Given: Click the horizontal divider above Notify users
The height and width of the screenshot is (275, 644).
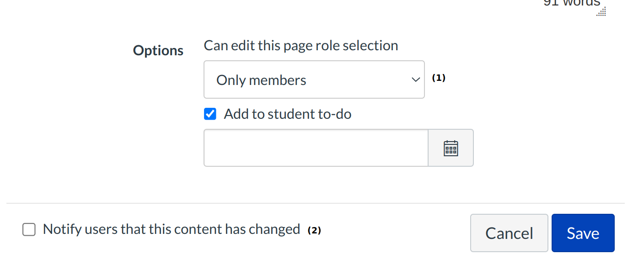Looking at the screenshot, I should point(315,203).
